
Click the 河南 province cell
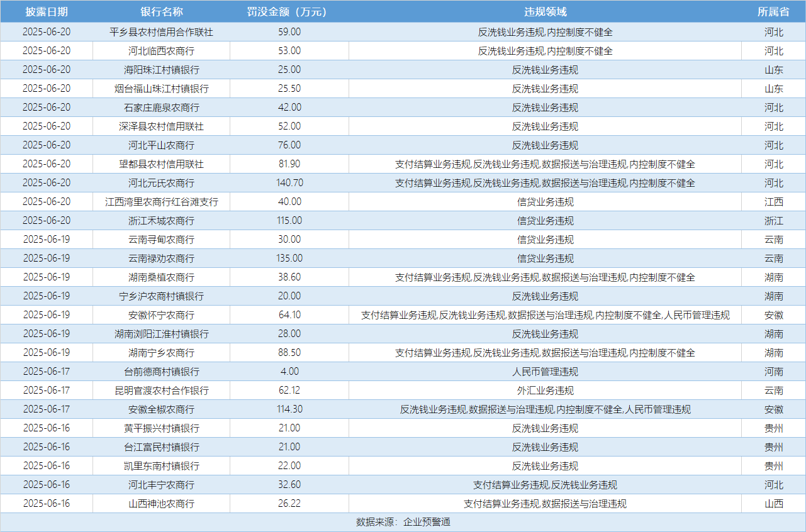click(773, 372)
